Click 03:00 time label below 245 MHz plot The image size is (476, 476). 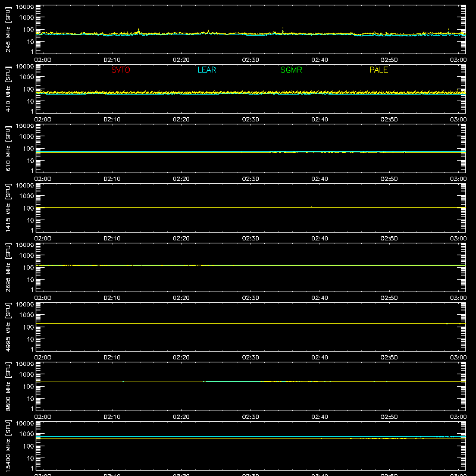458,60
